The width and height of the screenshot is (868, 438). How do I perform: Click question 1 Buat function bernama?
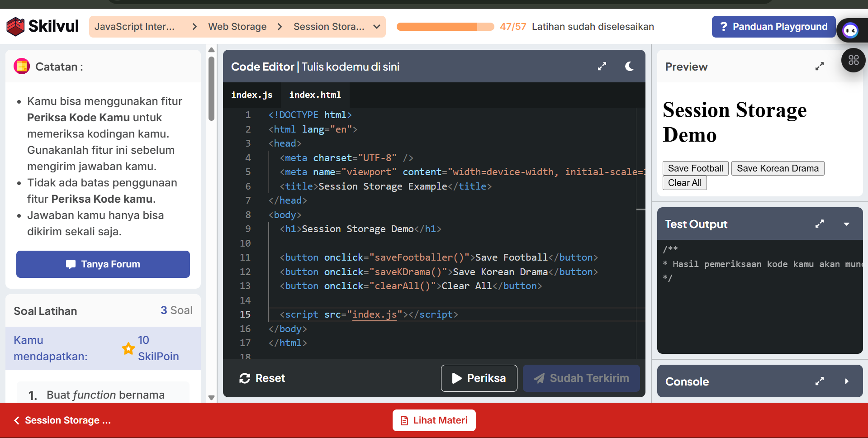(103, 395)
